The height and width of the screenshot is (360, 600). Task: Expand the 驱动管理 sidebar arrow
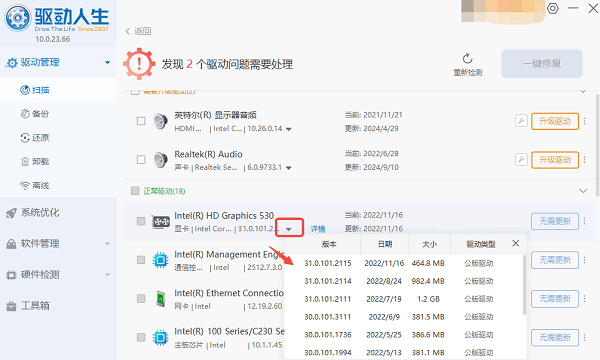pyautogui.click(x=108, y=62)
